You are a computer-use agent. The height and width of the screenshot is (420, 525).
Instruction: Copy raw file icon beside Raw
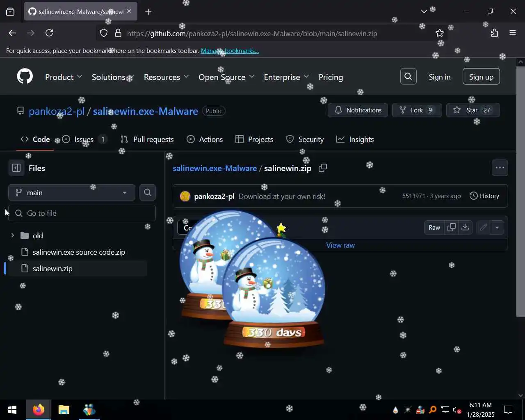[451, 227]
